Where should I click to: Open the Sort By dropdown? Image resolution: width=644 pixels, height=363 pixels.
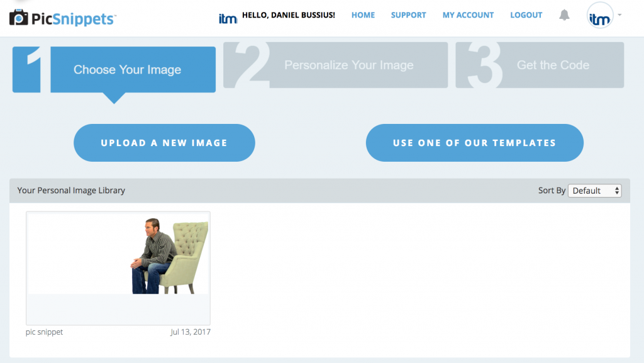[594, 190]
